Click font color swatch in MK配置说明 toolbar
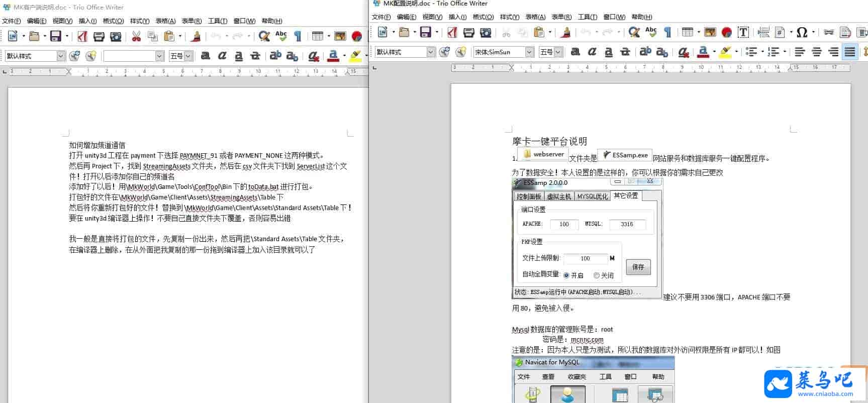Screen dimensions: 868x403 pyautogui.click(x=703, y=52)
